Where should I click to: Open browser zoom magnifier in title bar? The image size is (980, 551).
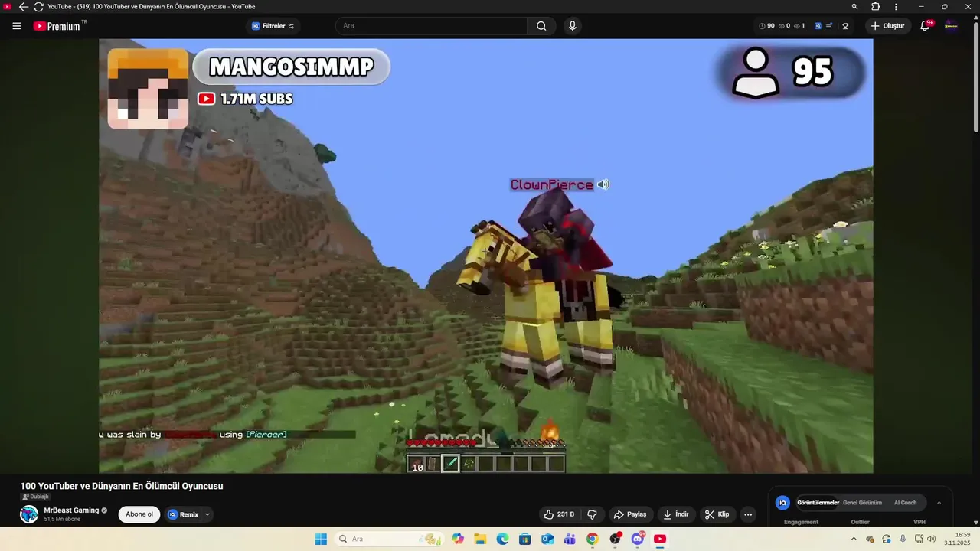pos(854,7)
